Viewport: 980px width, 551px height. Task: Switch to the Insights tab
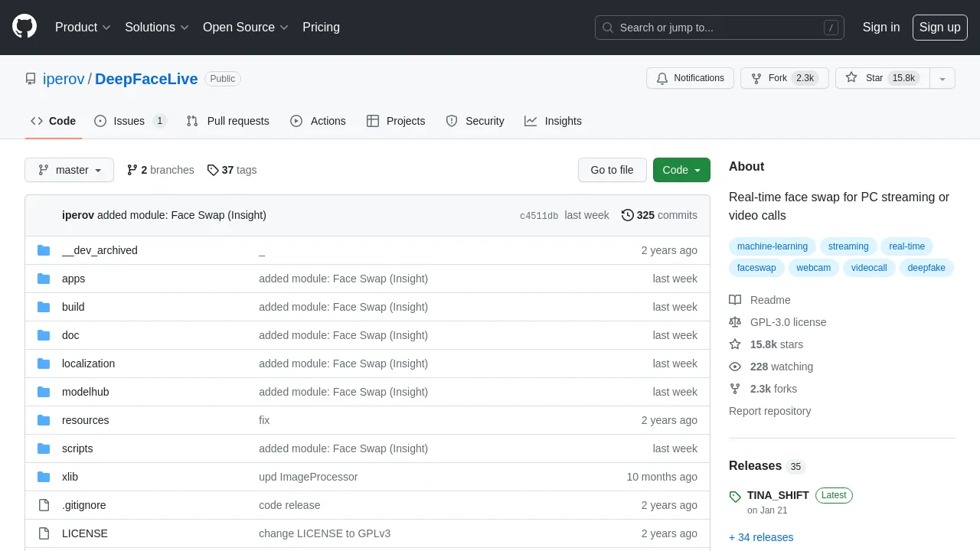coord(553,121)
